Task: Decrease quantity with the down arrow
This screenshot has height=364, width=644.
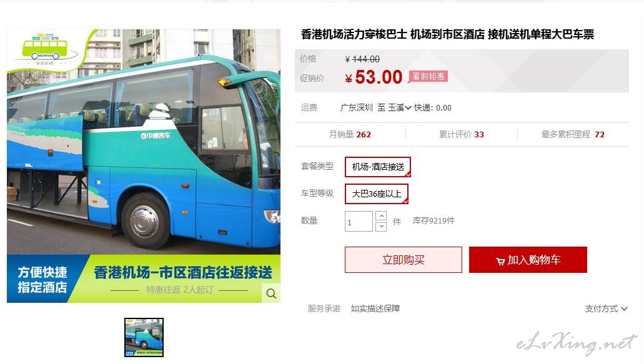Action: pyautogui.click(x=381, y=227)
